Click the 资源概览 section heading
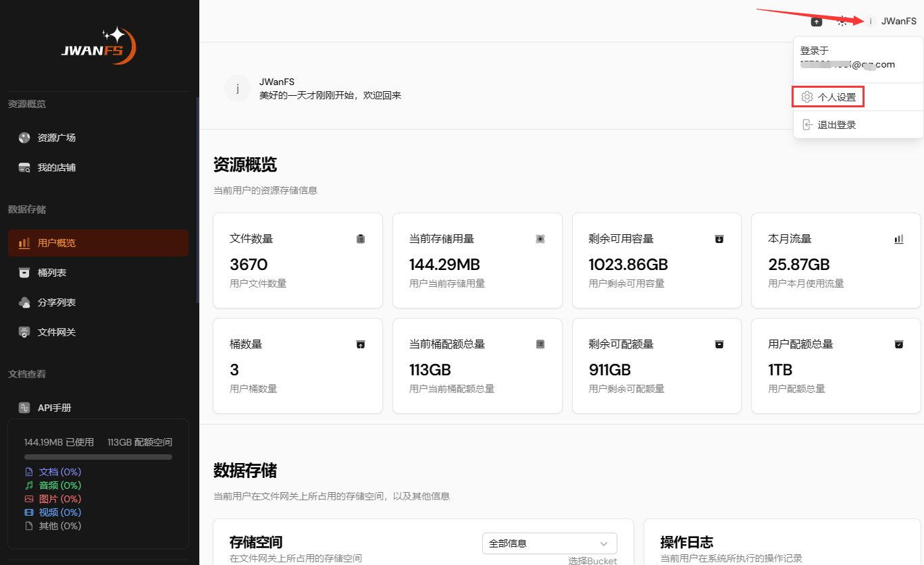 [x=245, y=165]
